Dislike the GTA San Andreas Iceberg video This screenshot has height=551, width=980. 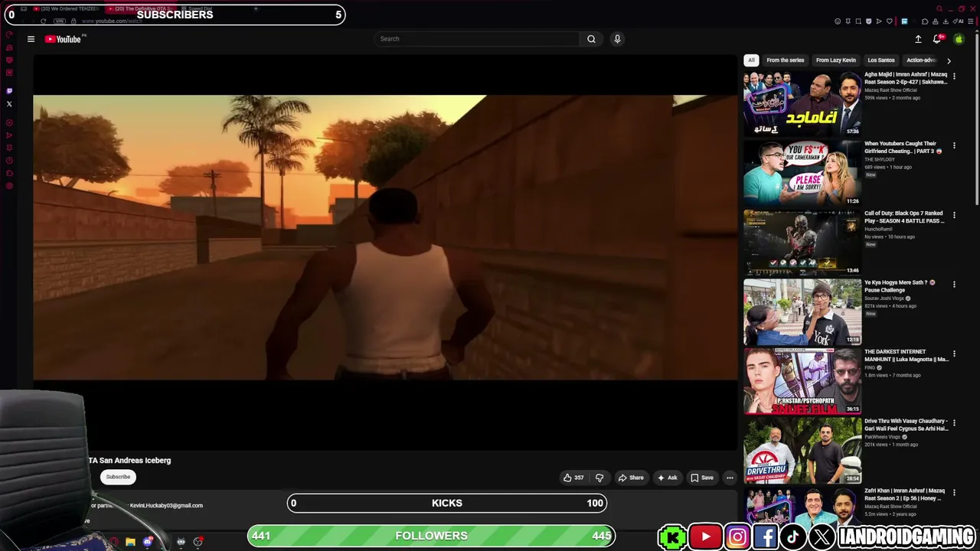pyautogui.click(x=599, y=478)
